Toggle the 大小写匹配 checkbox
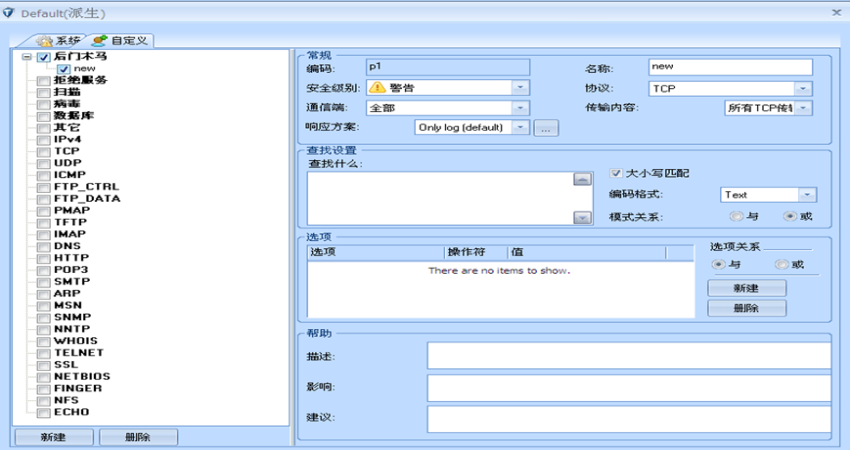Screen dimensions: 850x450 coord(616,173)
